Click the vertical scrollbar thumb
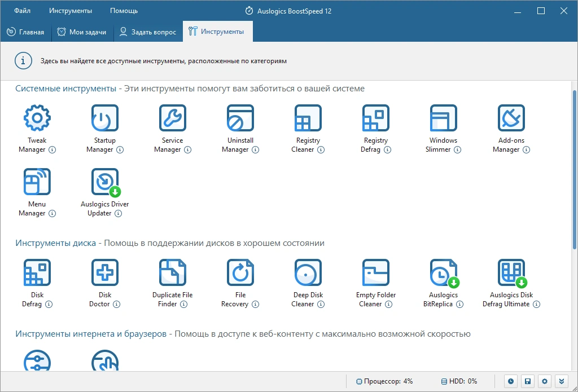This screenshot has height=392, width=578. coord(575,170)
